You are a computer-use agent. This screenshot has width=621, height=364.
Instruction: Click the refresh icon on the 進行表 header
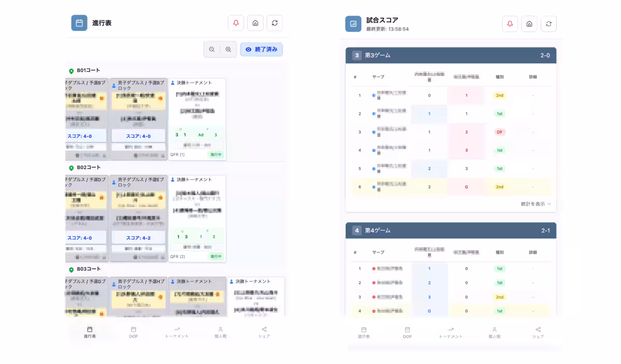(274, 23)
